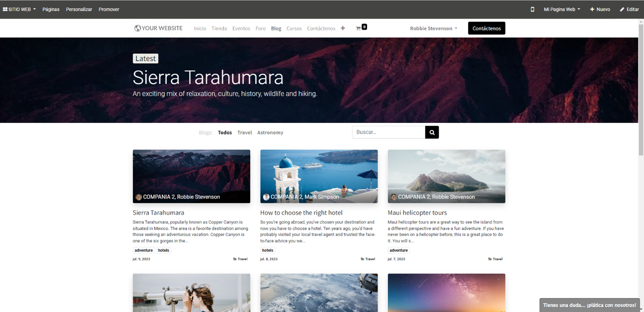Click the mobile preview phone icon
This screenshot has height=312, width=644.
click(x=532, y=9)
